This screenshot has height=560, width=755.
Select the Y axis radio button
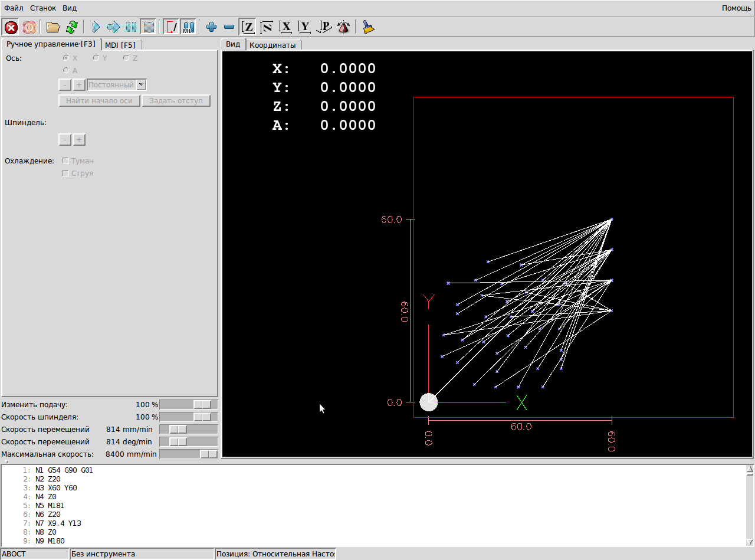pyautogui.click(x=96, y=58)
